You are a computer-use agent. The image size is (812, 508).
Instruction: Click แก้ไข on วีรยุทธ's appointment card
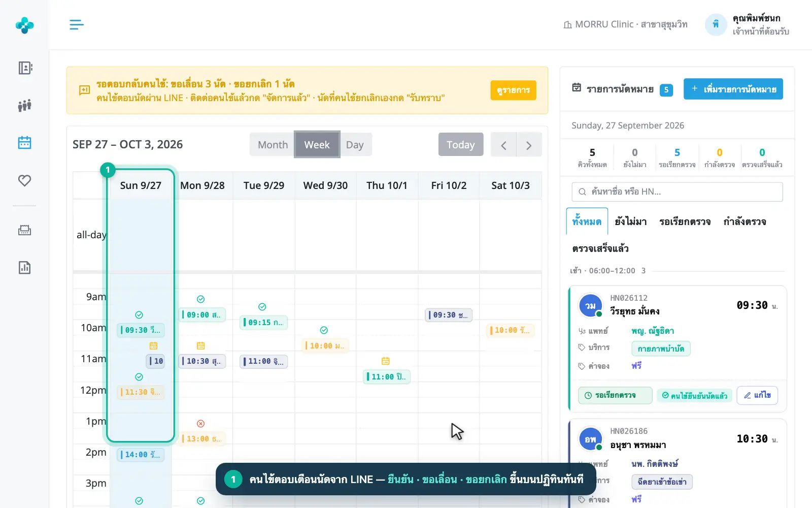click(x=757, y=395)
